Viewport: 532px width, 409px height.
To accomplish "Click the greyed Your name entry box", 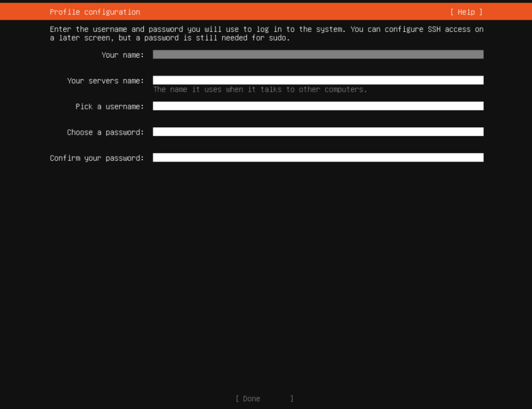I will 317,54.
